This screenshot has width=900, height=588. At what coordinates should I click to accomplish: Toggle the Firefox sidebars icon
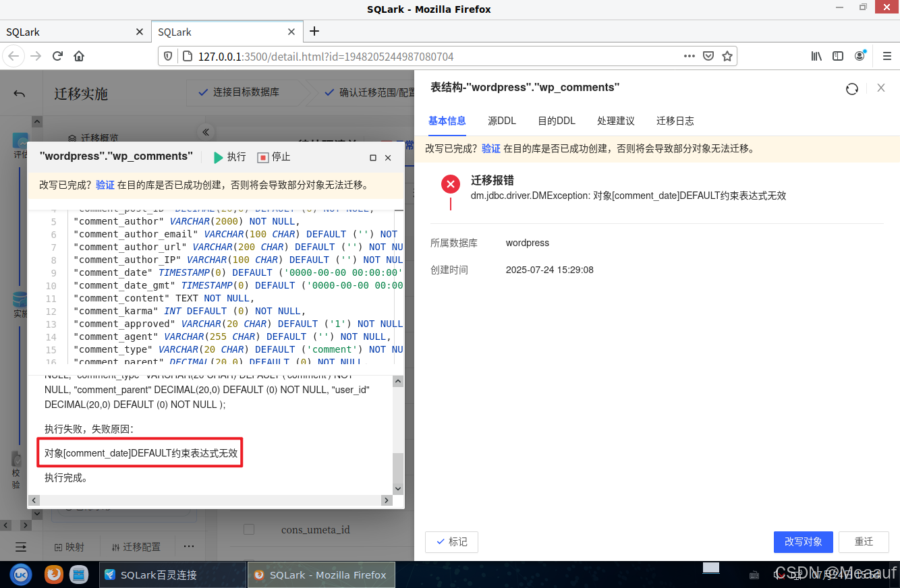838,56
